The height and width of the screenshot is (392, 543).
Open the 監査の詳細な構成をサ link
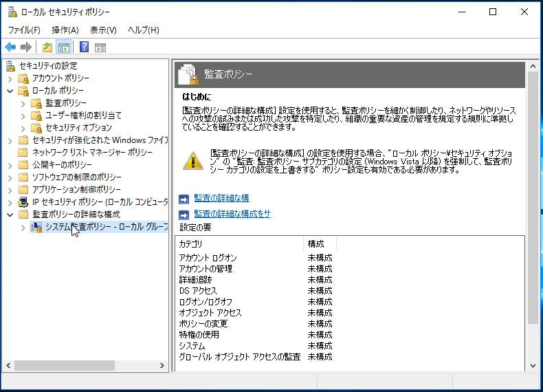pos(232,214)
